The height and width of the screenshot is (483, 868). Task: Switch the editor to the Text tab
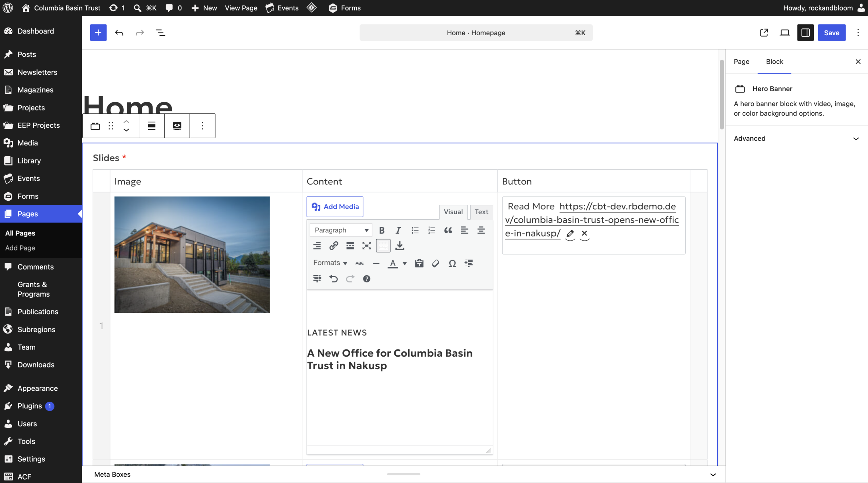click(x=481, y=212)
